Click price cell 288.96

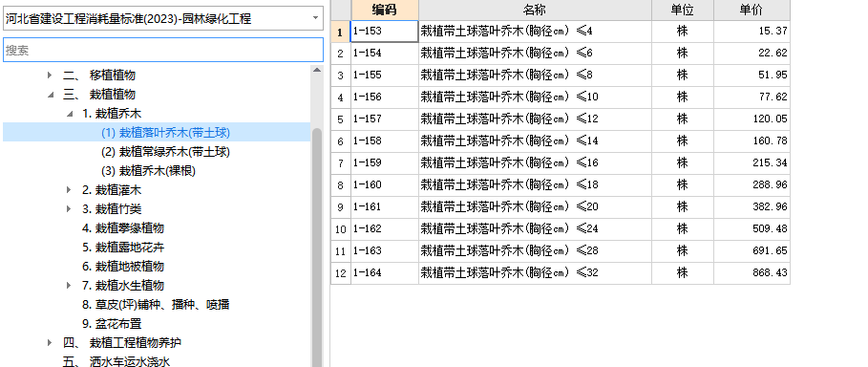coord(752,184)
